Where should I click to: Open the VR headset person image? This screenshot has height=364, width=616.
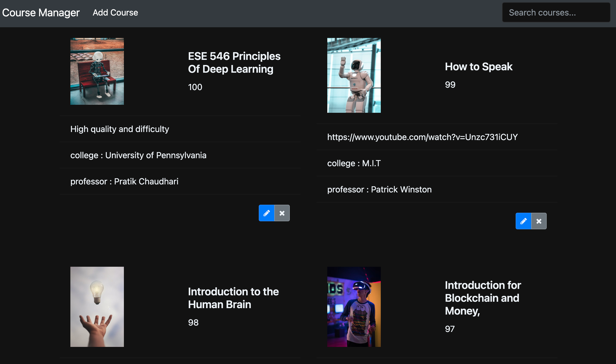(x=354, y=307)
